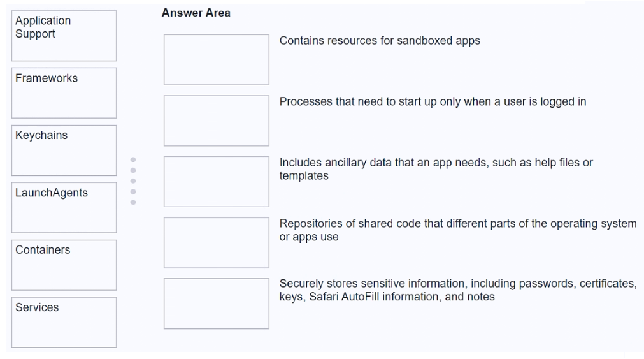Click the vertical dotted divider handle

tap(133, 181)
